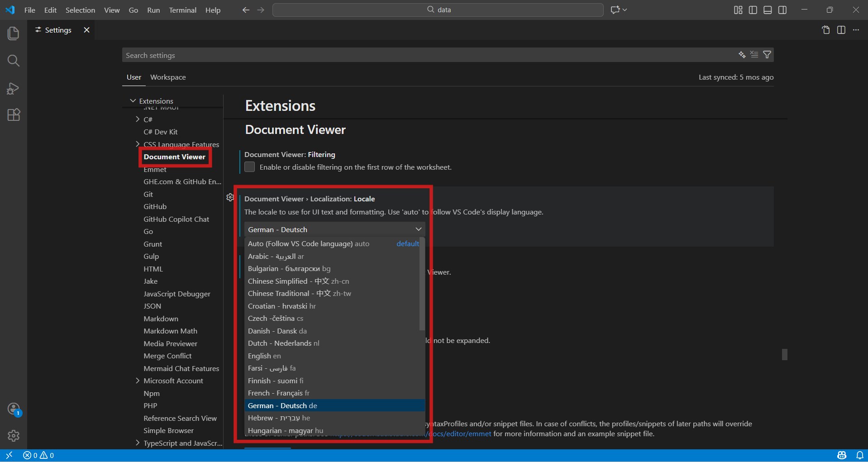This screenshot has width=868, height=462.
Task: Enable filtering on the first worksheet row
Action: 249,167
